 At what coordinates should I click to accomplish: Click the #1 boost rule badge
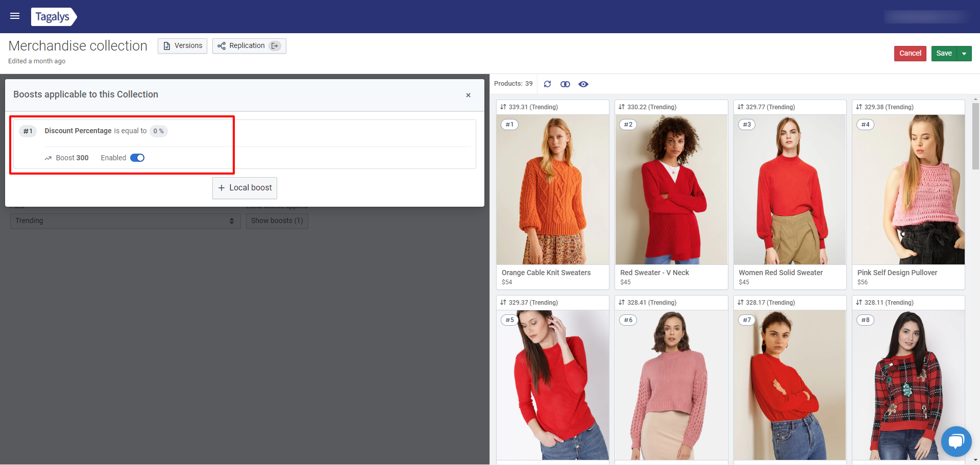[x=28, y=131]
